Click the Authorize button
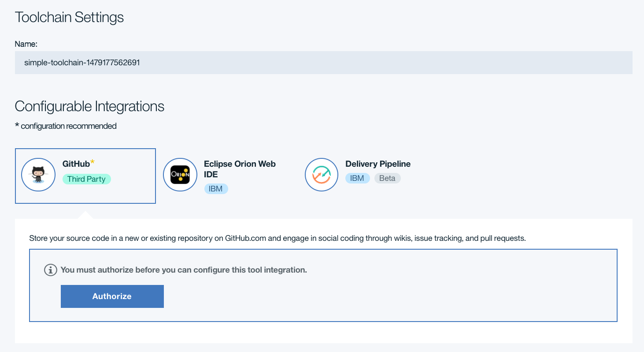This screenshot has height=352, width=644. pyautogui.click(x=112, y=296)
